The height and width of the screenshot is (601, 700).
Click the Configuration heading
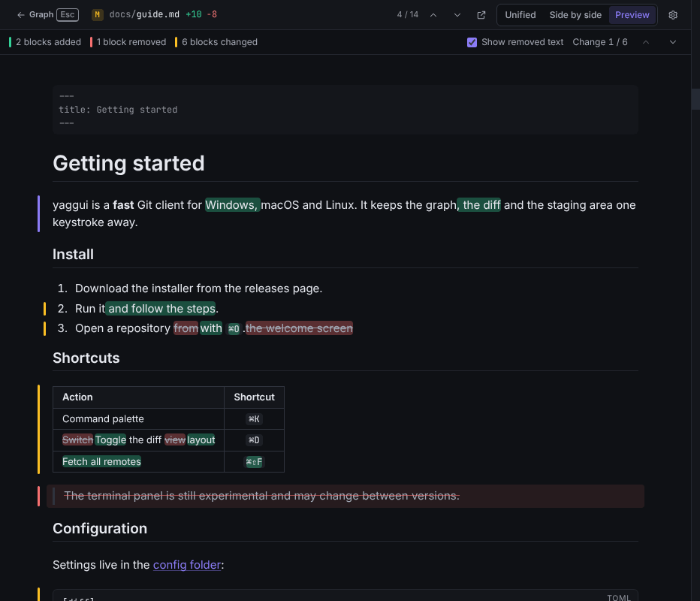(x=100, y=529)
